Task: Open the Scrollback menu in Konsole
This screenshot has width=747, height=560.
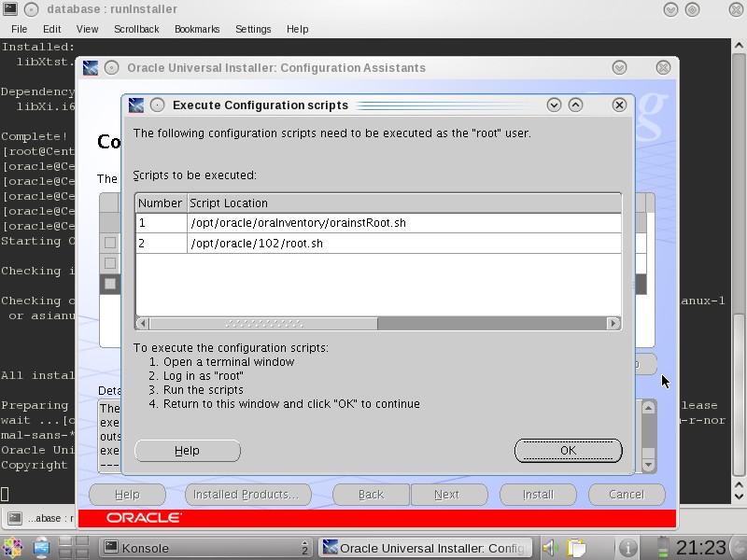Action: tap(136, 29)
